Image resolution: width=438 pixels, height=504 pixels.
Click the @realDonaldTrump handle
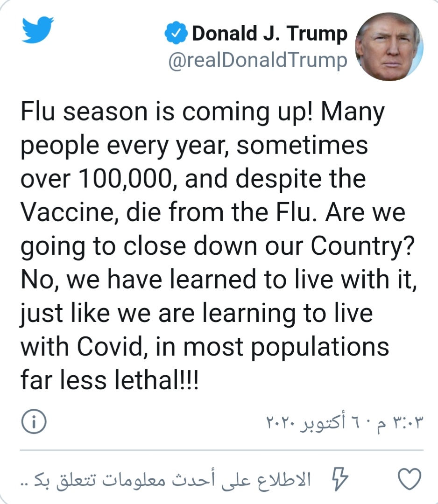[258, 60]
